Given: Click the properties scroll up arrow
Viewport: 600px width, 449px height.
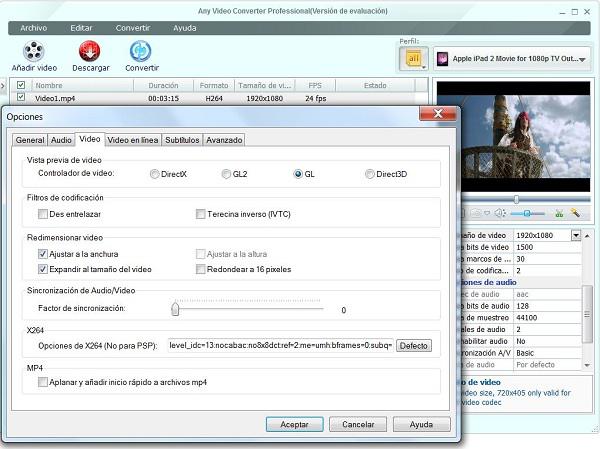Looking at the screenshot, I should click(587, 236).
